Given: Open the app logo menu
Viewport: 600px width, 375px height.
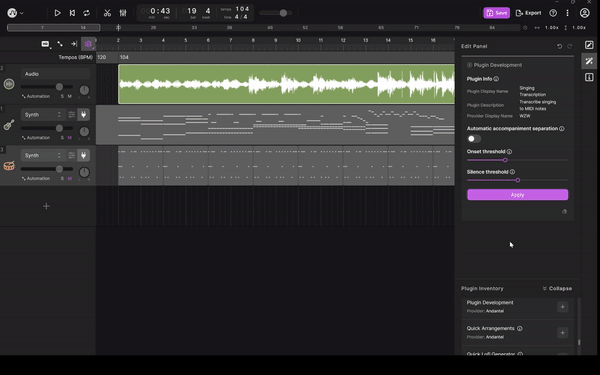Looking at the screenshot, I should 15,13.
